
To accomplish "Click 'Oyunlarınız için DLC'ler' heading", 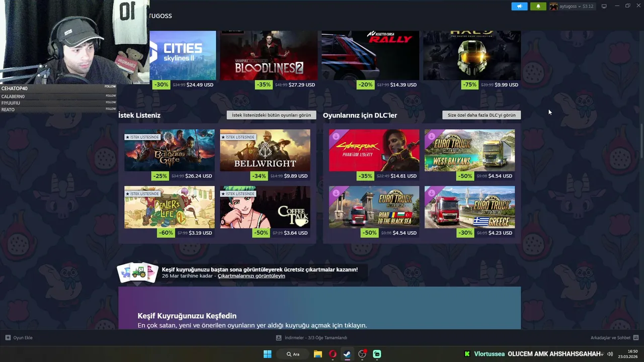I will coord(360,115).
